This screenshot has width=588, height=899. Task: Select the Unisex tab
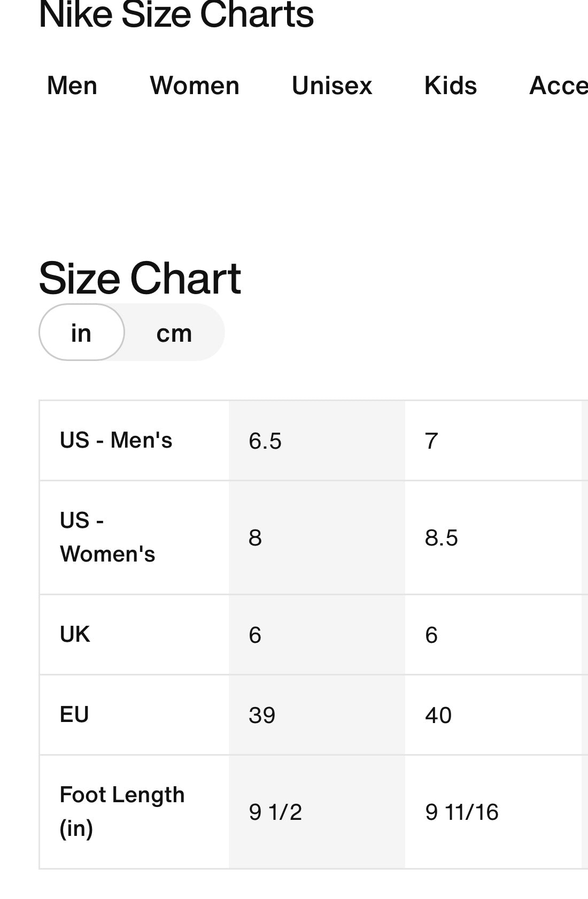point(332,86)
